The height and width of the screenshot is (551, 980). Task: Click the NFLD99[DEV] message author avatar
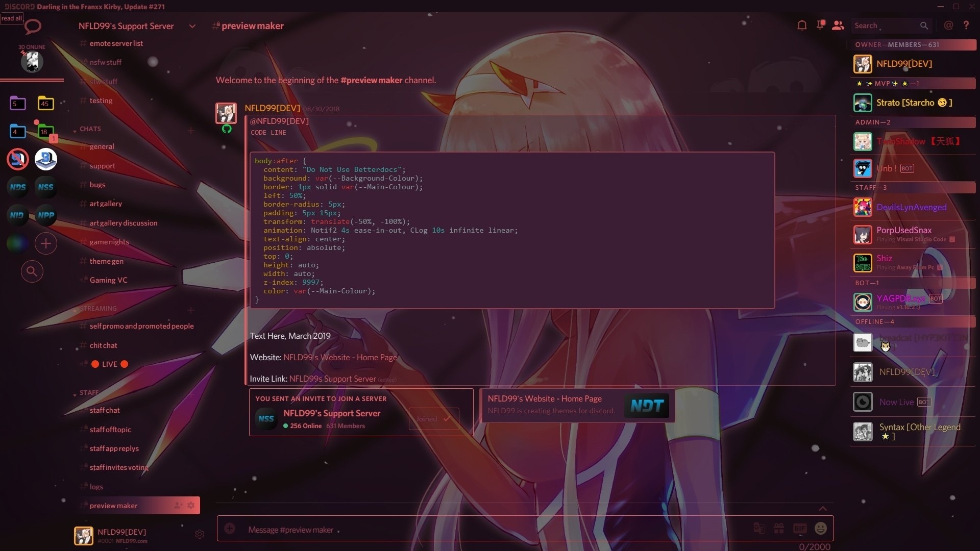[226, 113]
